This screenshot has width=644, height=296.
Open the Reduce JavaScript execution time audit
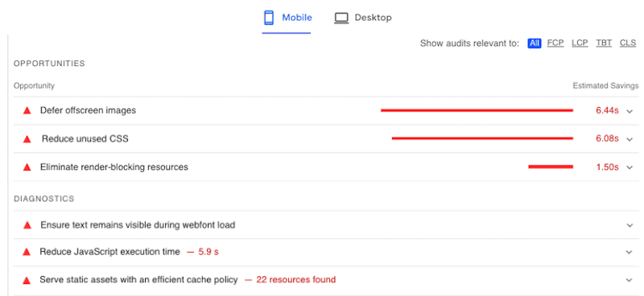(x=324, y=252)
